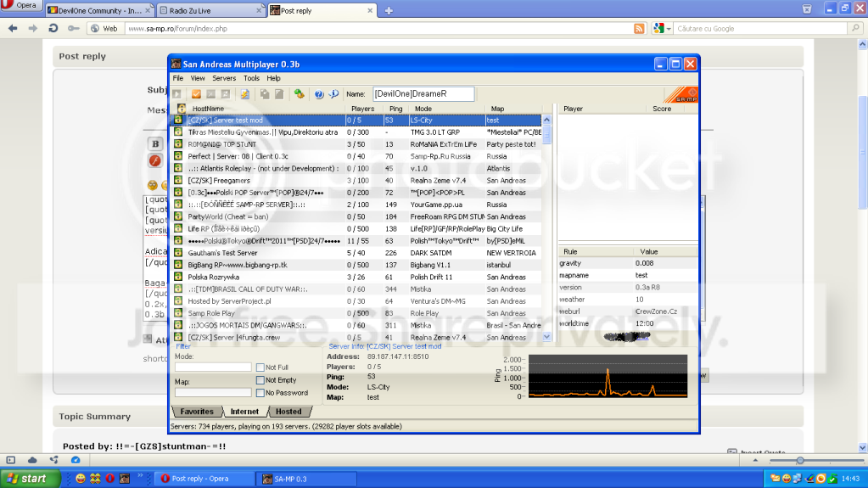Screen dimensions: 868x488
Task: Click the SA-MP logo in toolbar corner
Action: click(680, 95)
